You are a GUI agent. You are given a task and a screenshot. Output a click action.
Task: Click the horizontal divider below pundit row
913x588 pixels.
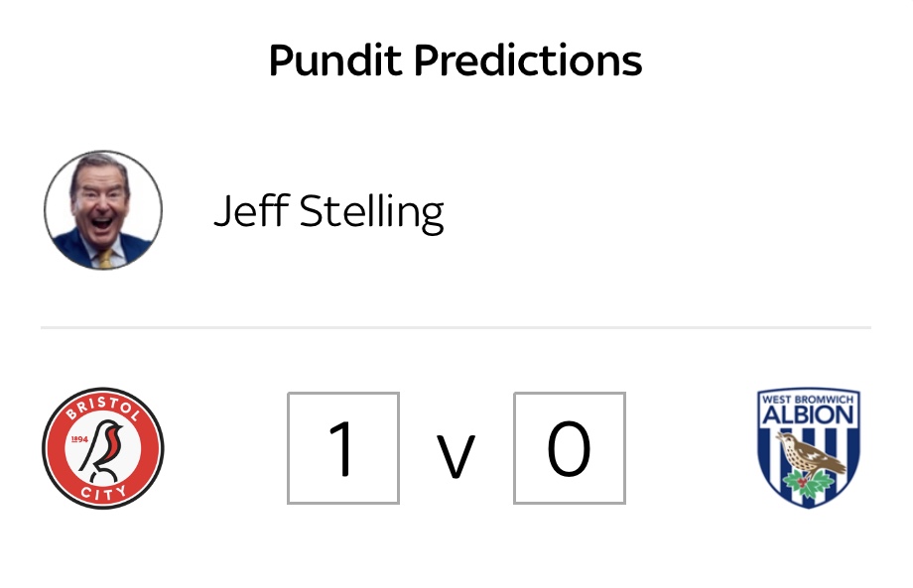456,327
